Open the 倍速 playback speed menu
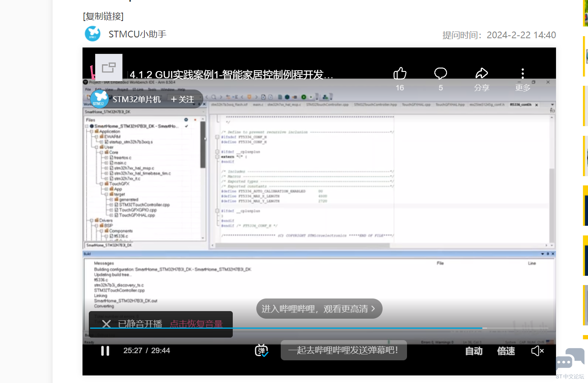Viewport: 588px width, 383px height. (x=506, y=351)
